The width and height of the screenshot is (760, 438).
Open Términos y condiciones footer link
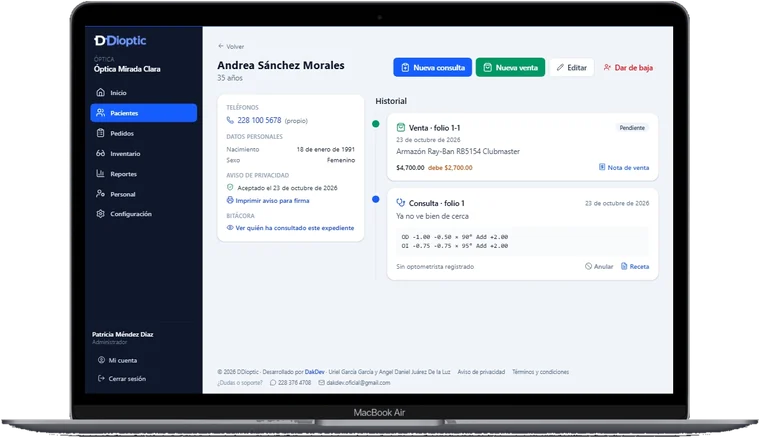click(540, 372)
